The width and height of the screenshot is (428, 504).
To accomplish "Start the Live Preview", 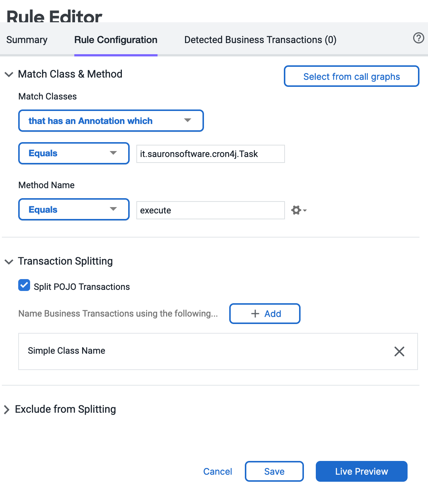I will tap(361, 471).
